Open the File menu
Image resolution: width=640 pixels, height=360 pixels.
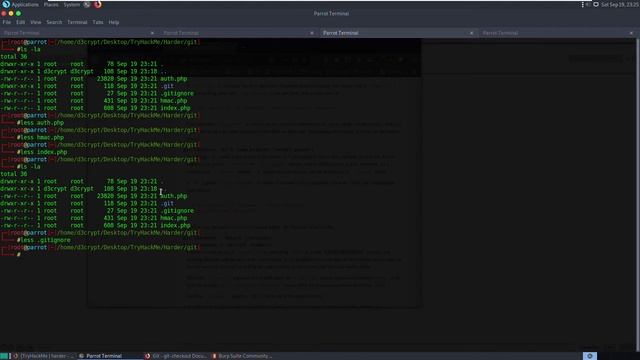click(7, 22)
